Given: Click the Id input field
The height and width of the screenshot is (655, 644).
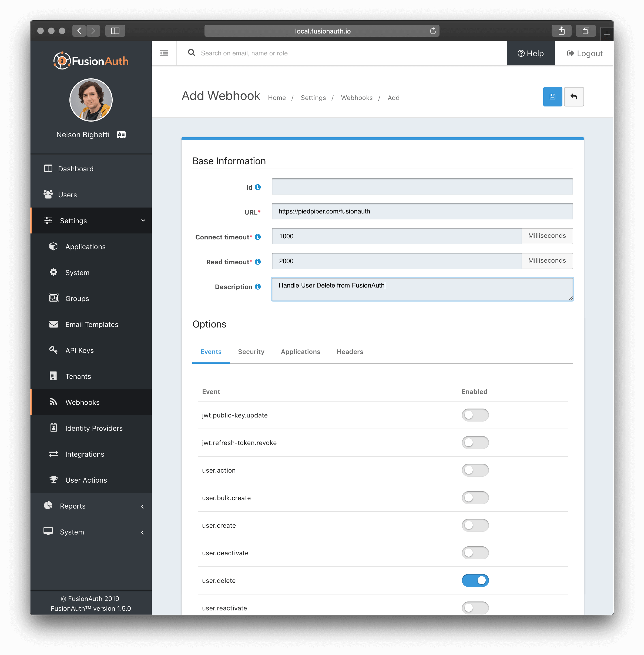Looking at the screenshot, I should point(422,186).
